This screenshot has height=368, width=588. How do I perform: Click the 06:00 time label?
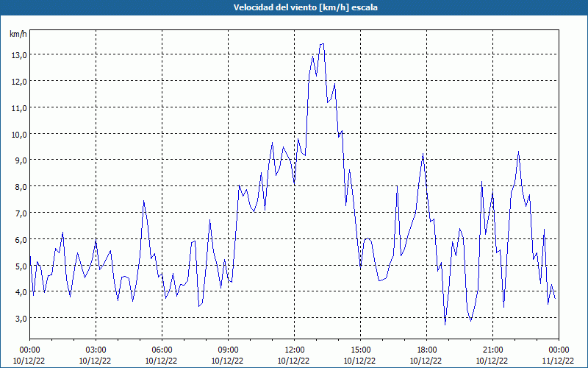(162, 350)
